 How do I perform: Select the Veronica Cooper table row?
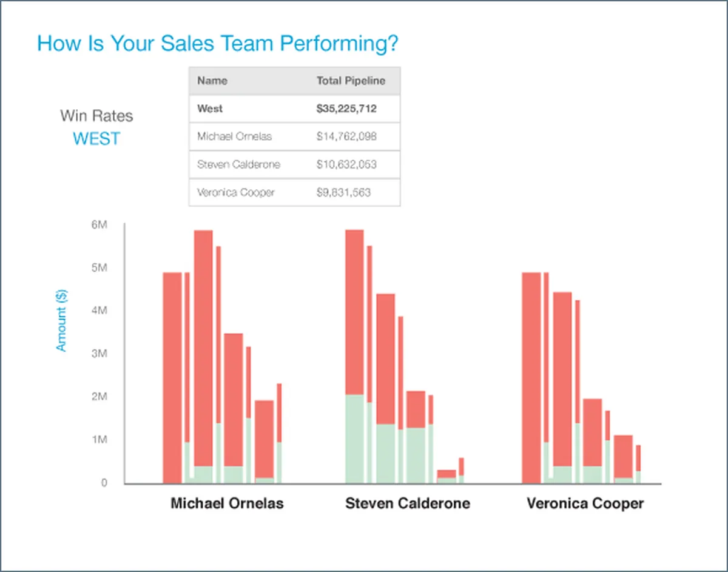click(x=294, y=192)
